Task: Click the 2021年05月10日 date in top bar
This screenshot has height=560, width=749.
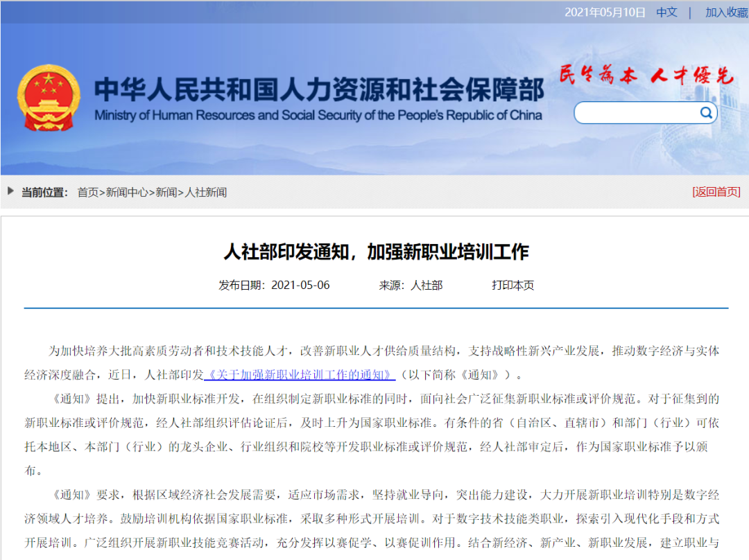Action: click(605, 12)
